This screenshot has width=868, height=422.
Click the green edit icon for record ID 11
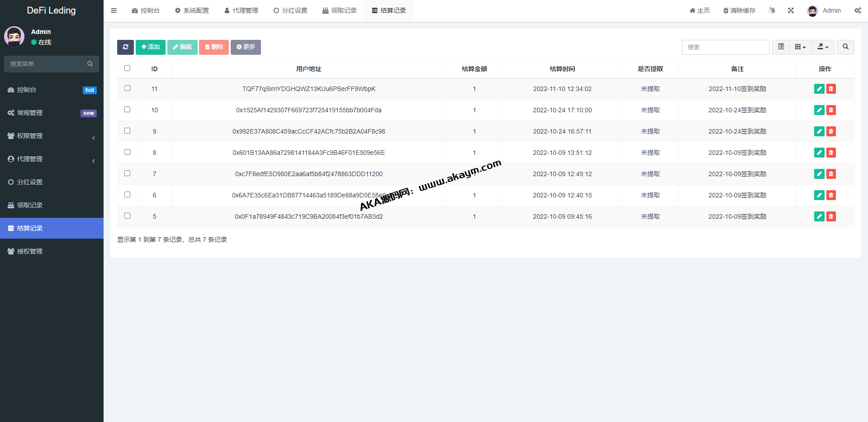[x=819, y=89]
